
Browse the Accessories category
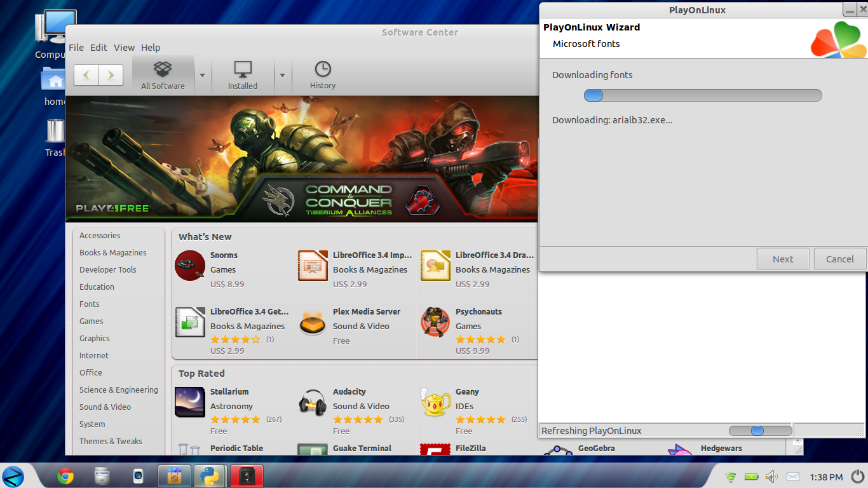100,236
